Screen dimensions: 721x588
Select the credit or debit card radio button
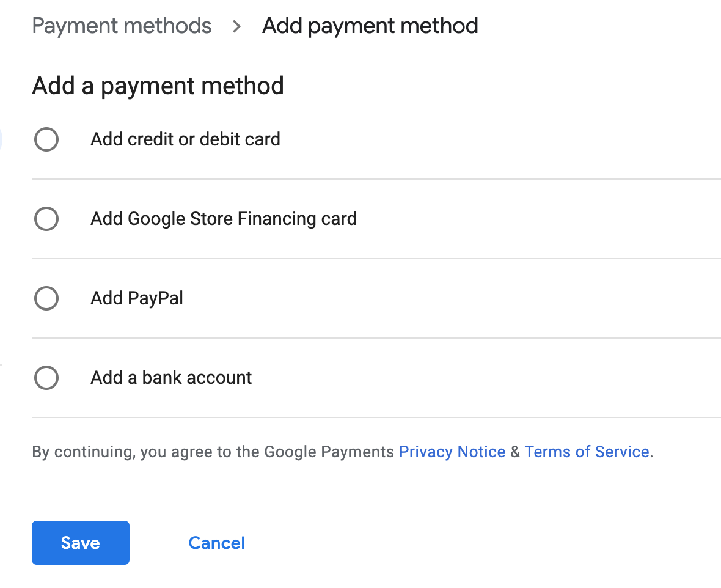(46, 139)
